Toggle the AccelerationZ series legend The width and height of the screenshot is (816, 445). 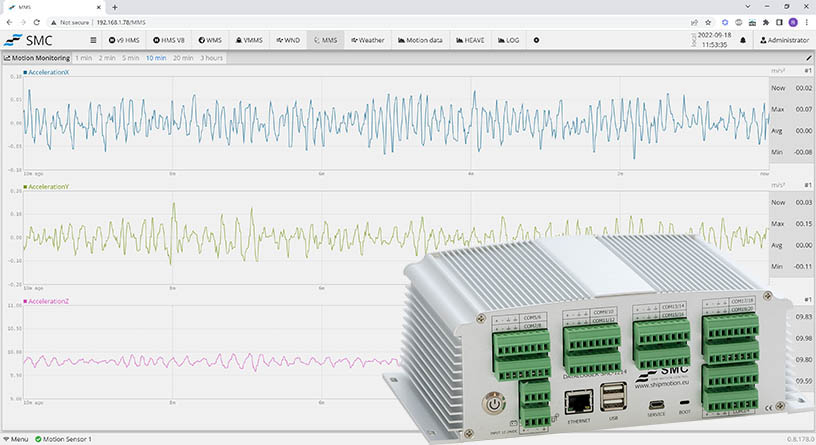(x=46, y=301)
